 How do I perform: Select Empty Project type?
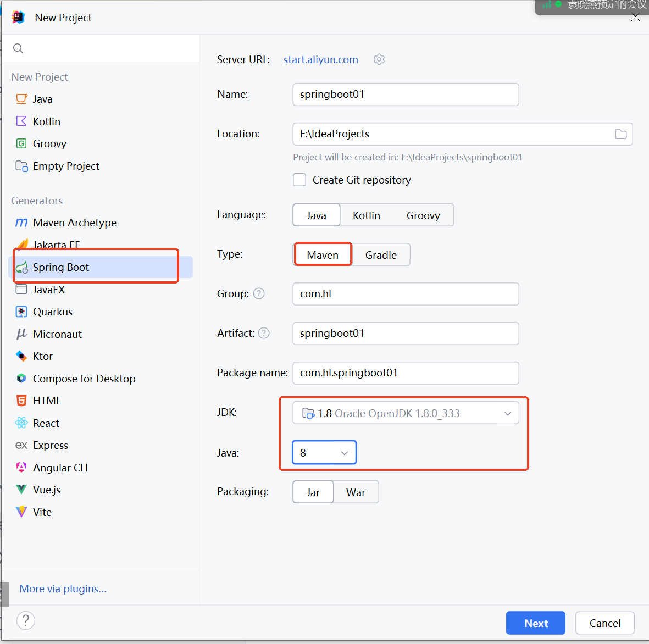tap(101, 166)
